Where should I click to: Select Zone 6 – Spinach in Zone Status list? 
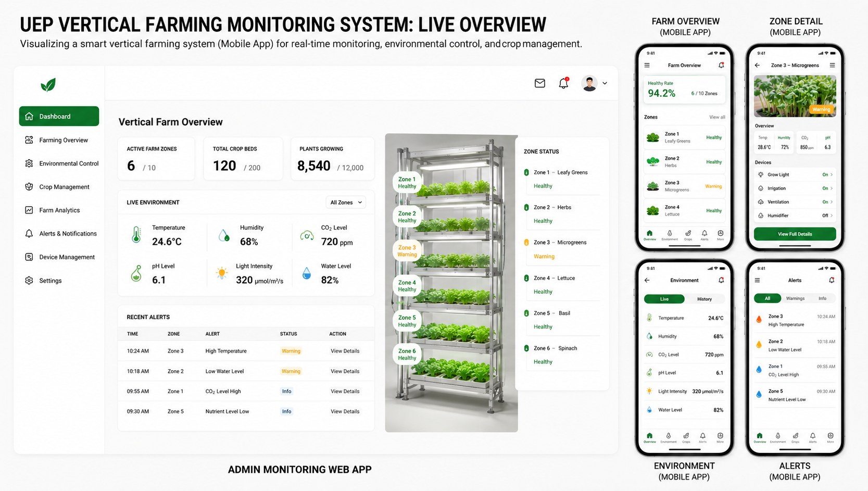(562, 355)
